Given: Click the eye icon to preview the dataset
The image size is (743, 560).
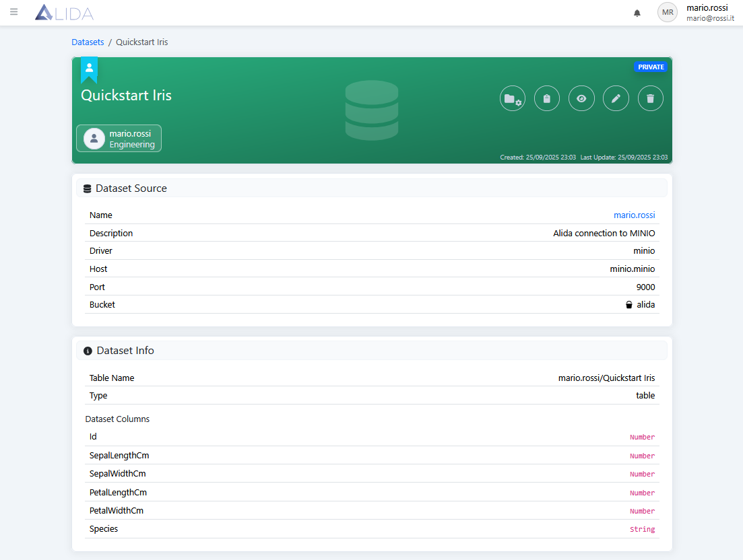Looking at the screenshot, I should point(581,98).
